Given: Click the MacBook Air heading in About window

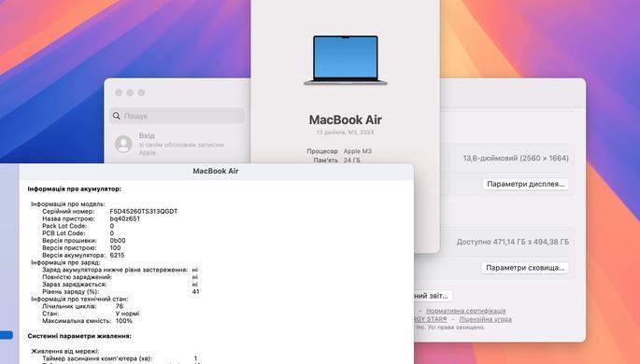Looking at the screenshot, I should [346, 119].
